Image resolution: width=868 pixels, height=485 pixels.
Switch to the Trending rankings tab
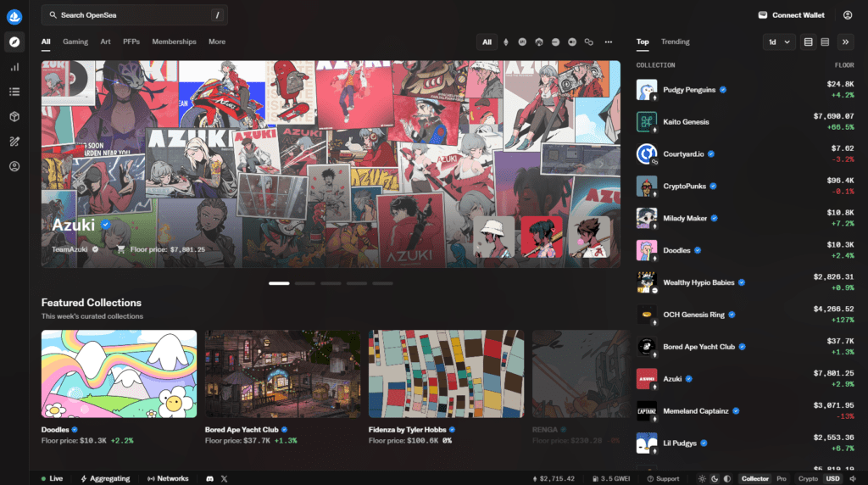(675, 42)
